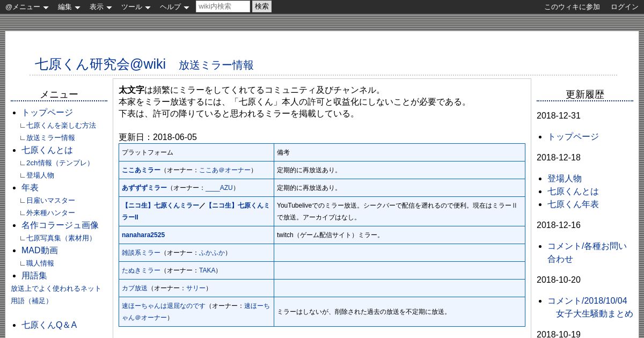Open 外来種ハンター menu link
644x338 pixels.
[50, 213]
